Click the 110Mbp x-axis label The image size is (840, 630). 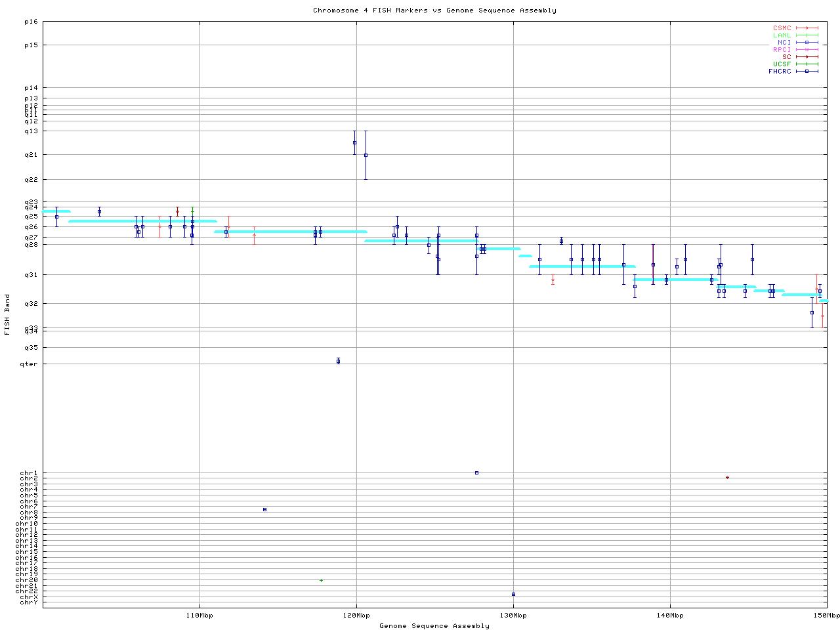(199, 616)
